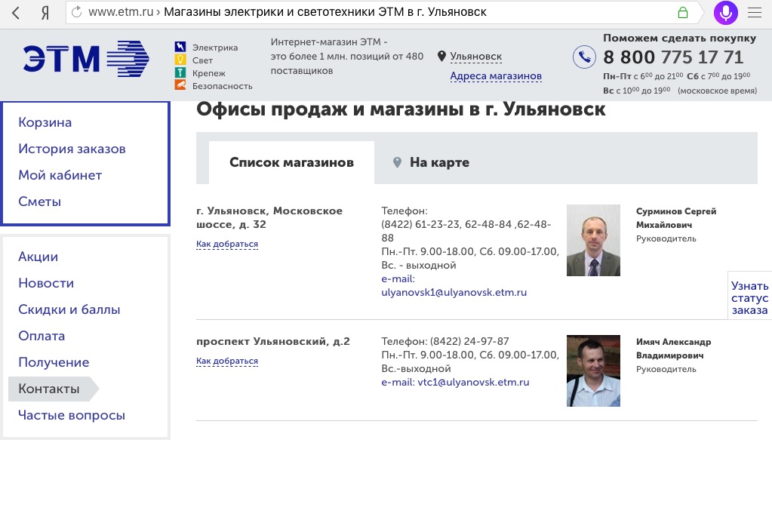
Task: Switch to the На карте tab
Action: pyautogui.click(x=432, y=162)
